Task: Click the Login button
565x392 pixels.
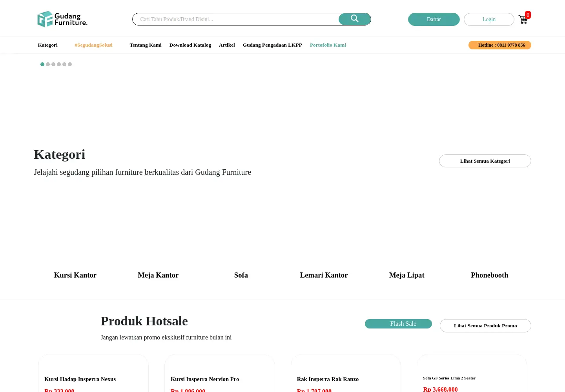Action: point(489,19)
